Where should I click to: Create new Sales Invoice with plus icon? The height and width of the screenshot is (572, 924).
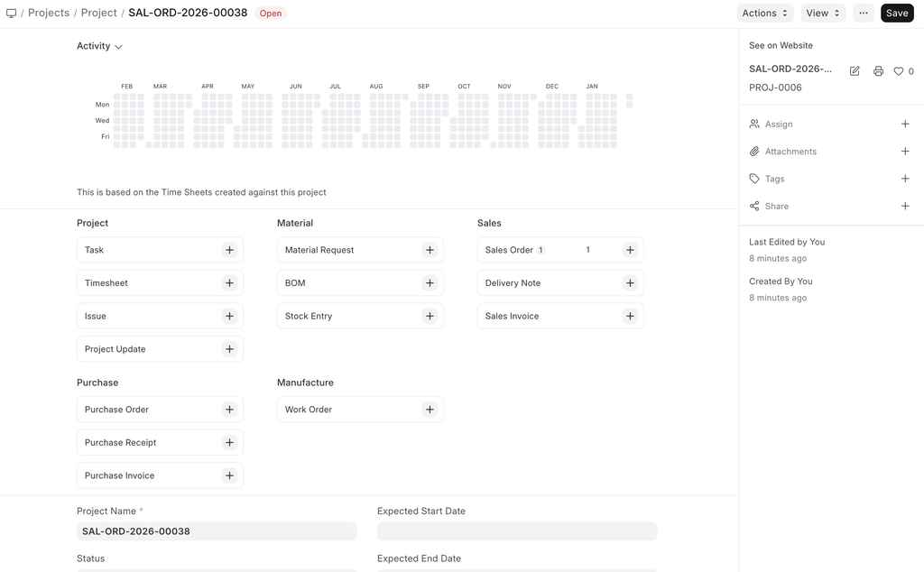(x=630, y=316)
